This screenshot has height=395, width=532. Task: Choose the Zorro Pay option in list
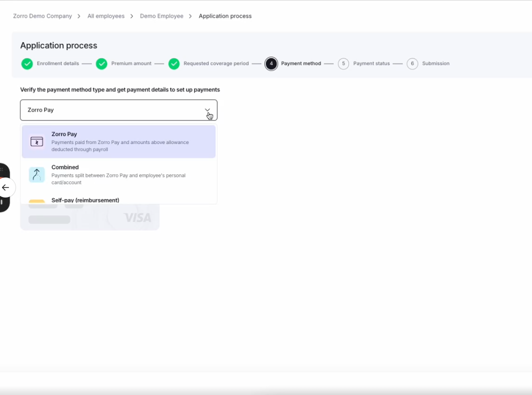[x=118, y=141]
